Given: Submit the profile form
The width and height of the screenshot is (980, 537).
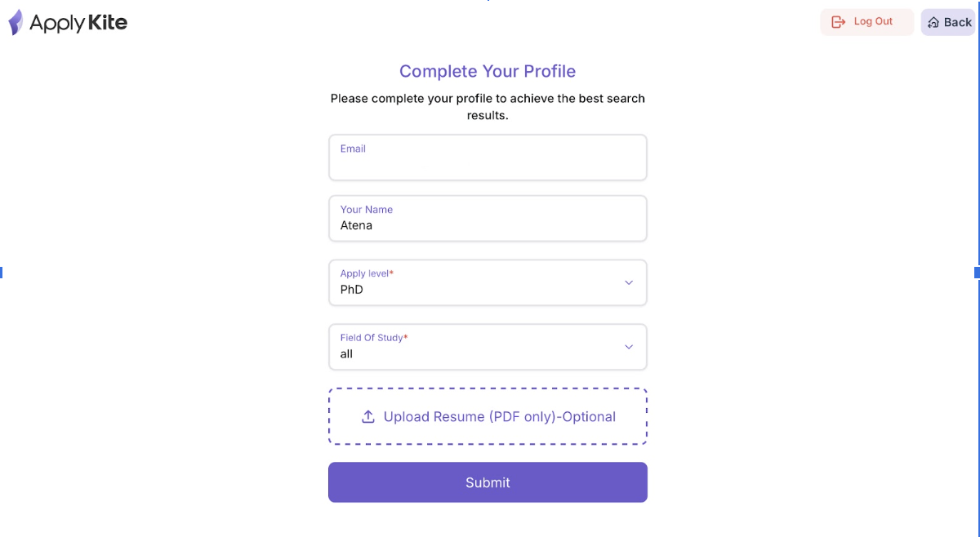Looking at the screenshot, I should tap(488, 482).
